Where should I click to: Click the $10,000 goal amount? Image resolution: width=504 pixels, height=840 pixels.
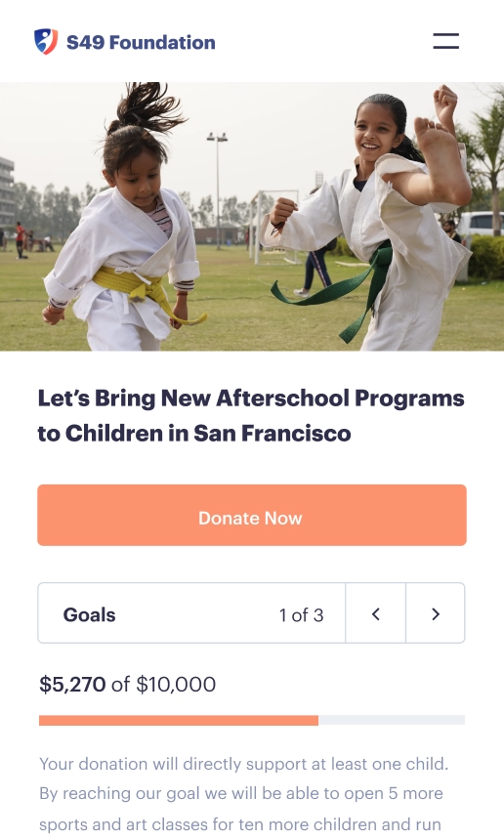point(176,684)
